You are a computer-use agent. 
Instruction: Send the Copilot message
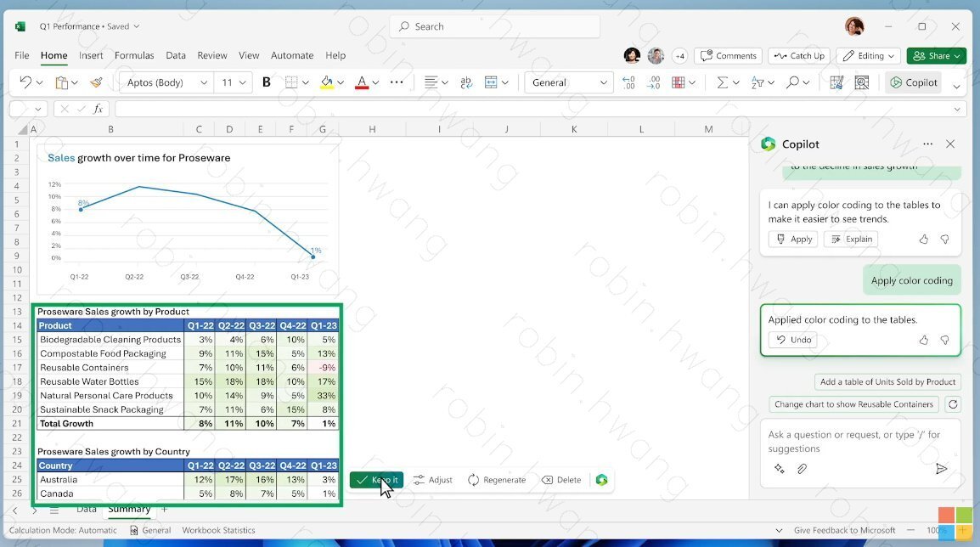point(941,469)
